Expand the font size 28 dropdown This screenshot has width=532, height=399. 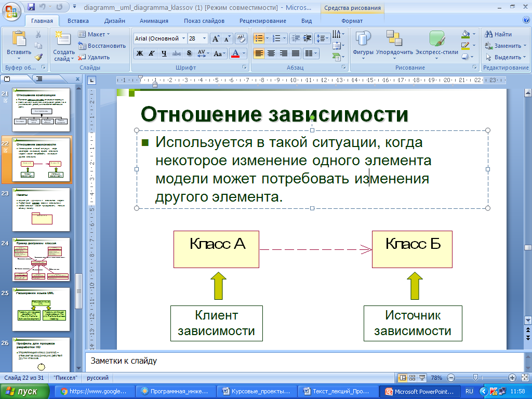point(204,38)
